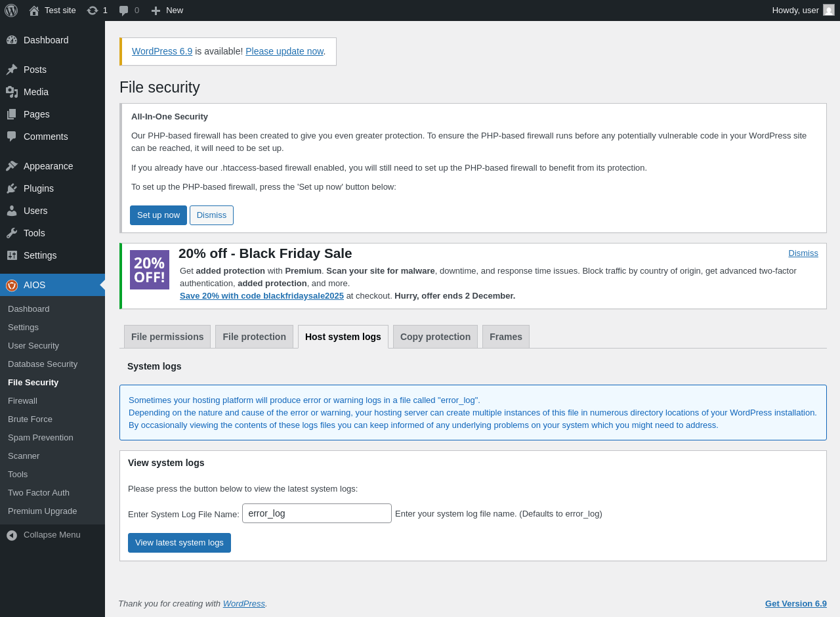
Task: Click the Test site name link
Action: [60, 10]
